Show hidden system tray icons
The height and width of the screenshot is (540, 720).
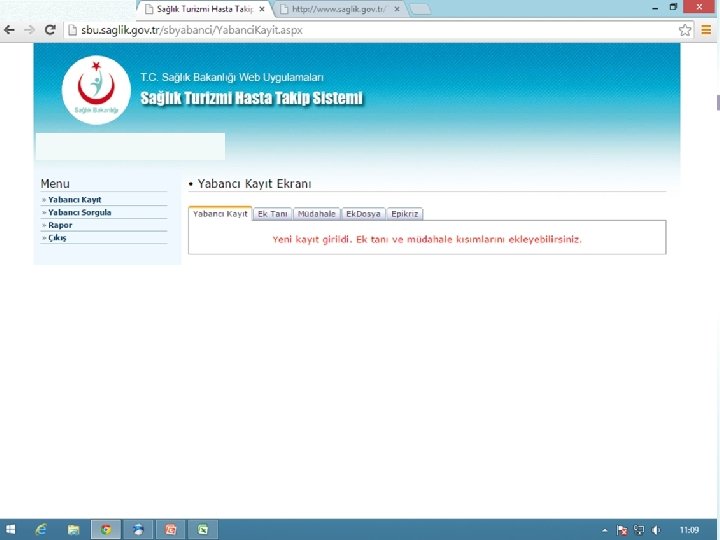[x=605, y=530]
